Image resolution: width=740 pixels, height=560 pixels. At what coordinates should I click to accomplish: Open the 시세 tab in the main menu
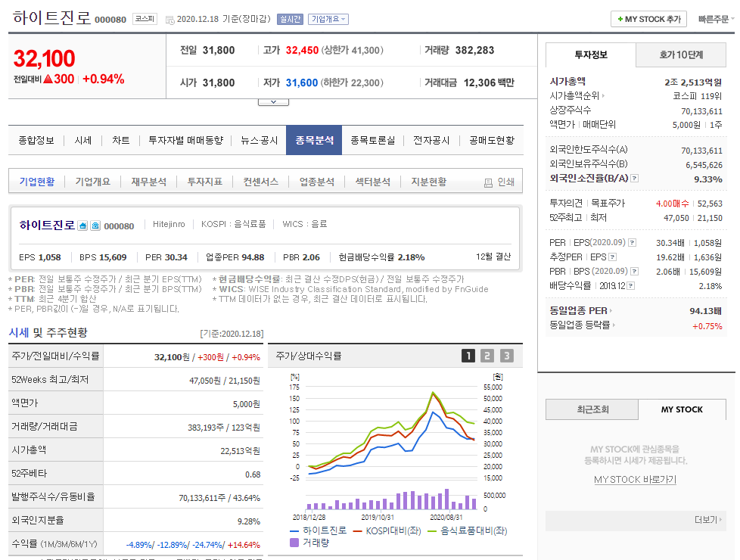(83, 140)
